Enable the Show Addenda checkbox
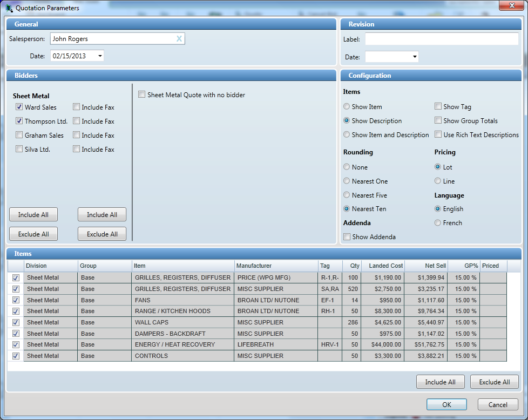 [x=347, y=237]
